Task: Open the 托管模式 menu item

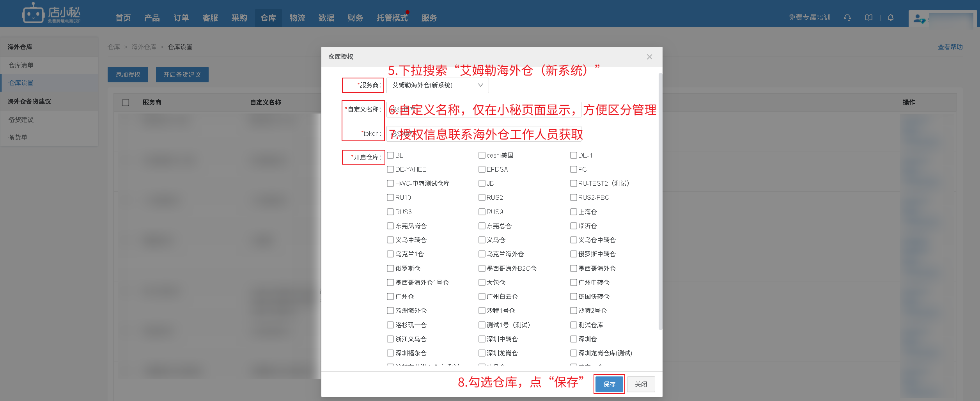Action: pos(392,18)
